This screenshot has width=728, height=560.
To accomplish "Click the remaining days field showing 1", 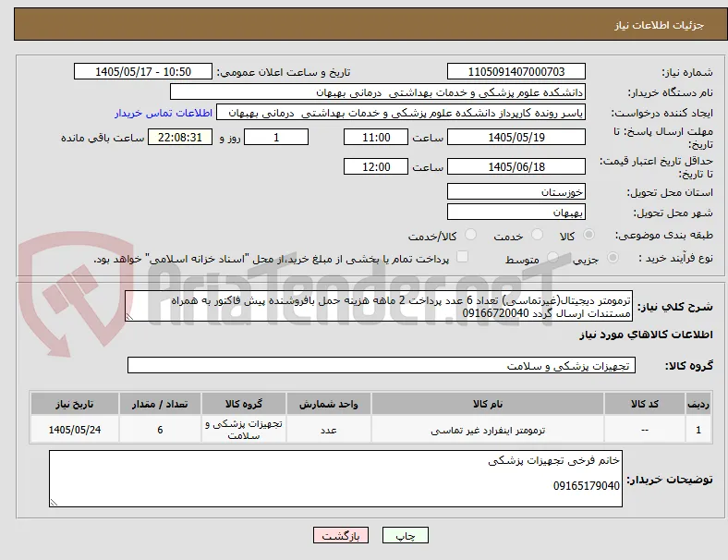I will point(276,137).
